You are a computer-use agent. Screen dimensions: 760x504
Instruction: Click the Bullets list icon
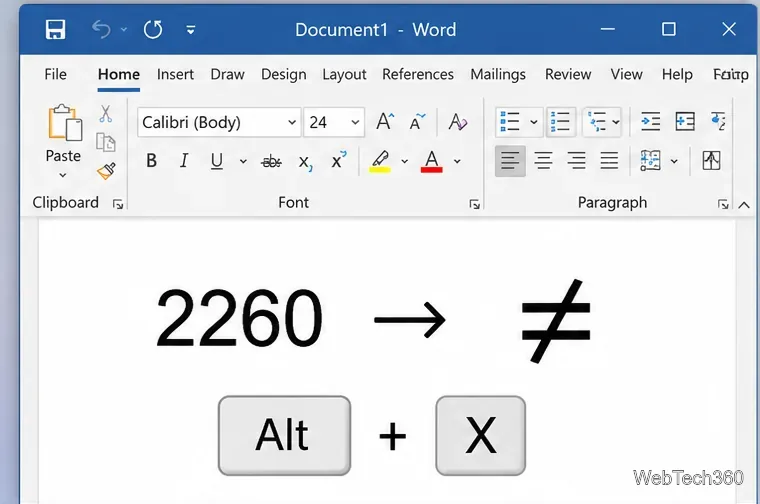[510, 122]
